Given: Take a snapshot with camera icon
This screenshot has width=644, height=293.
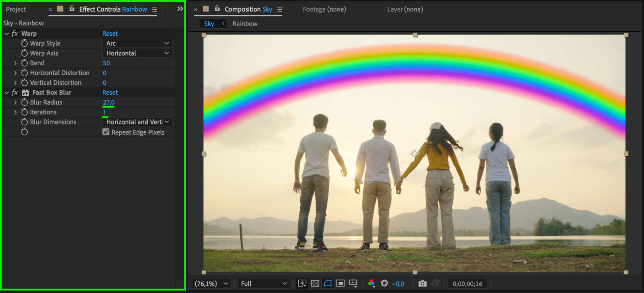Looking at the screenshot, I should tap(422, 283).
